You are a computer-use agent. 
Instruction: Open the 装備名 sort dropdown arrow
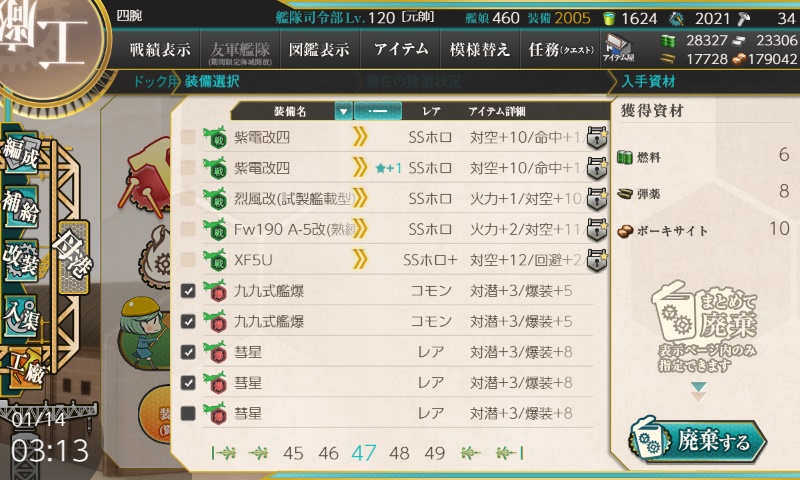click(343, 111)
